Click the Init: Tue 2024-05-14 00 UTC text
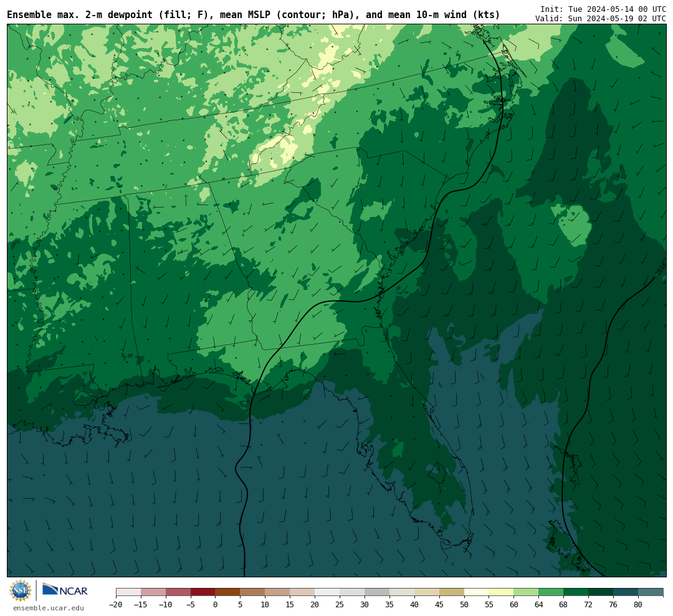The image size is (673, 616). coord(603,9)
